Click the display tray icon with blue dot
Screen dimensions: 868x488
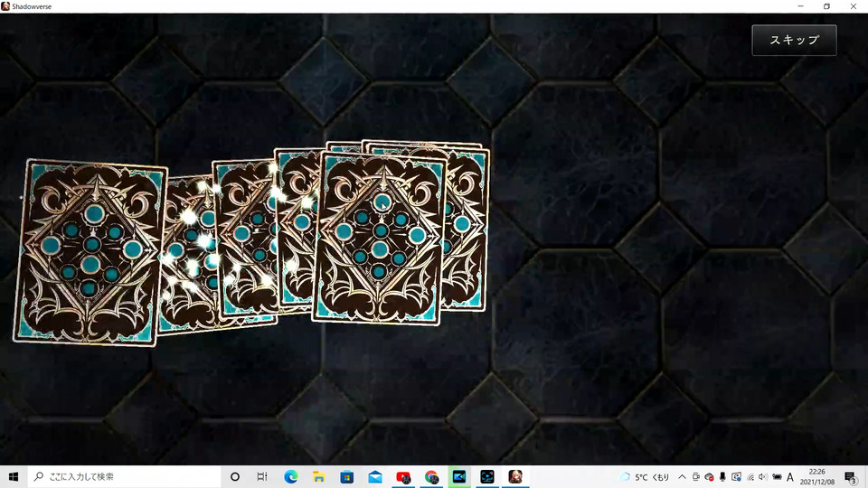click(736, 477)
